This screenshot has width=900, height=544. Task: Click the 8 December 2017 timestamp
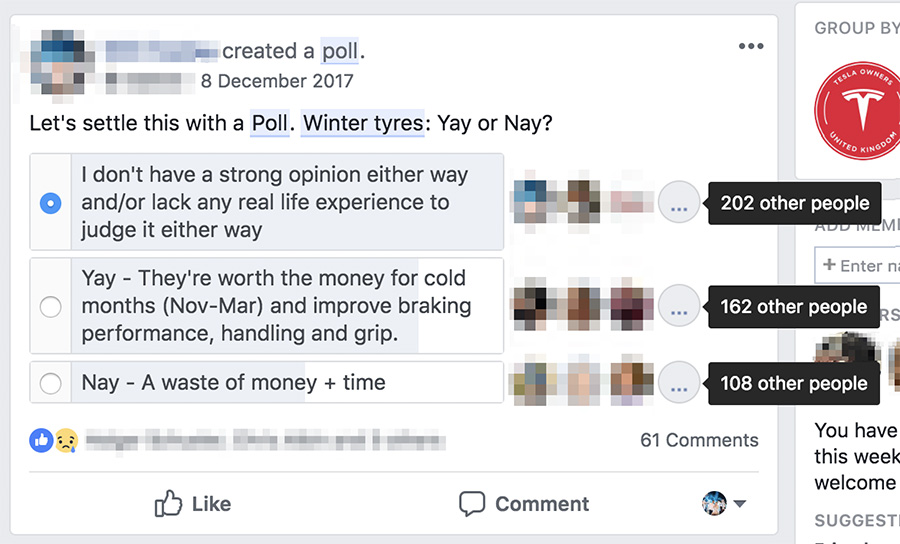277,80
